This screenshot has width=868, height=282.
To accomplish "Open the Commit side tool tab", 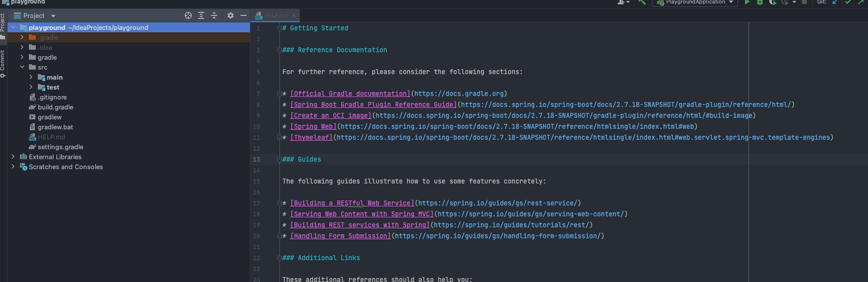I will pos(2,63).
